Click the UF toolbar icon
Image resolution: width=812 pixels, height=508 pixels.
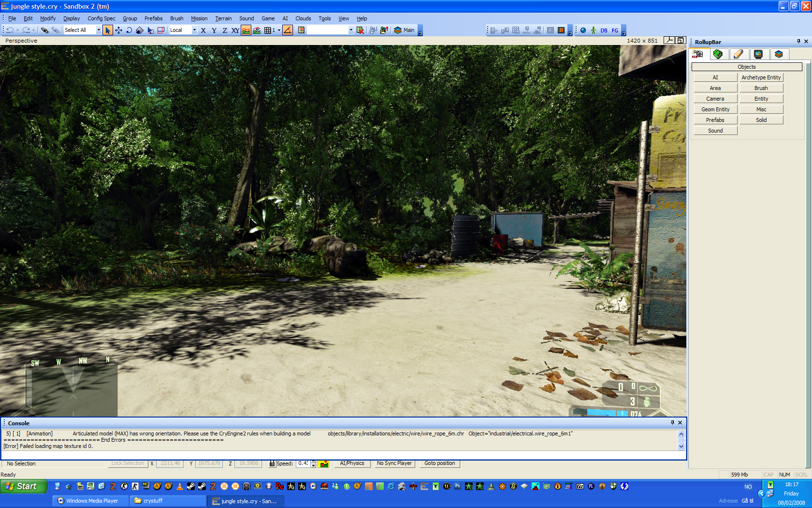point(561,30)
